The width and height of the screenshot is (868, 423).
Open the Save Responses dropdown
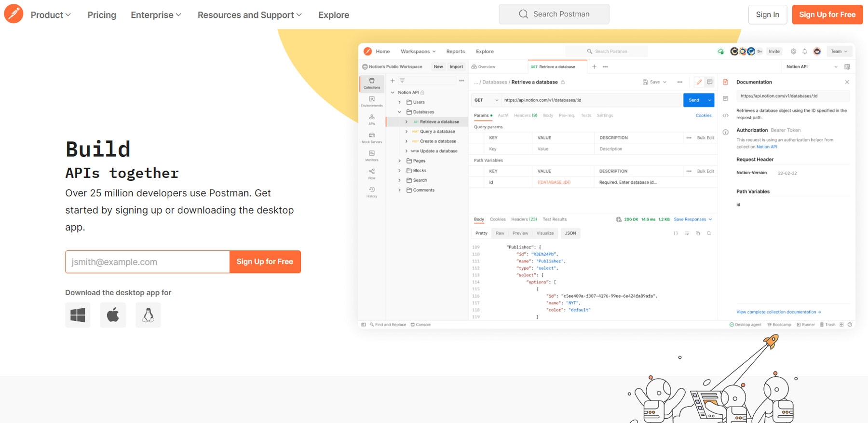click(693, 219)
